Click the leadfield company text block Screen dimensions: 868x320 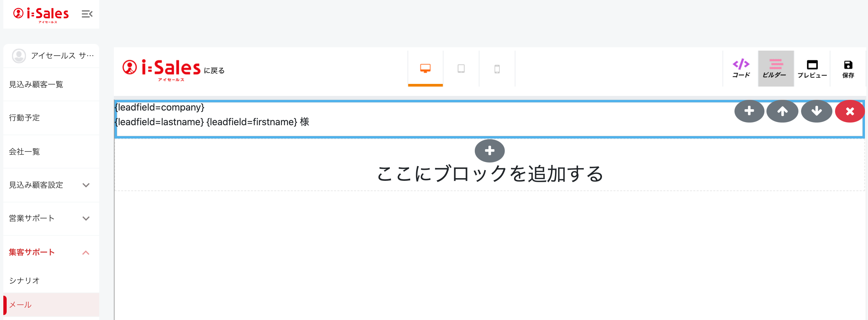[x=160, y=108]
